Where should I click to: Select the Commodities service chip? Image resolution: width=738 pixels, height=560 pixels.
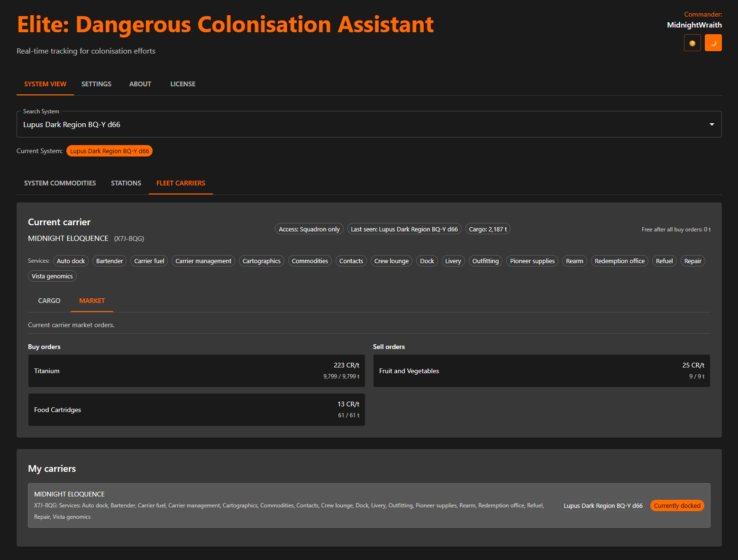click(310, 261)
